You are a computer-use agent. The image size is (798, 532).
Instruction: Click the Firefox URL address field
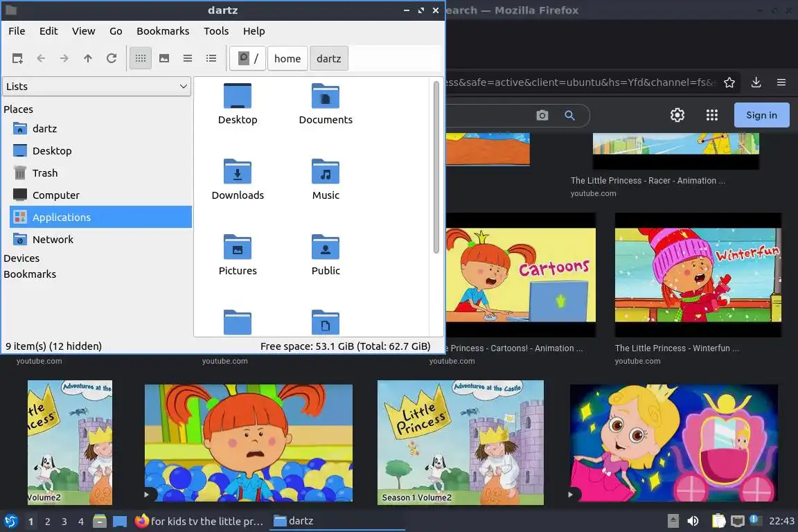580,82
